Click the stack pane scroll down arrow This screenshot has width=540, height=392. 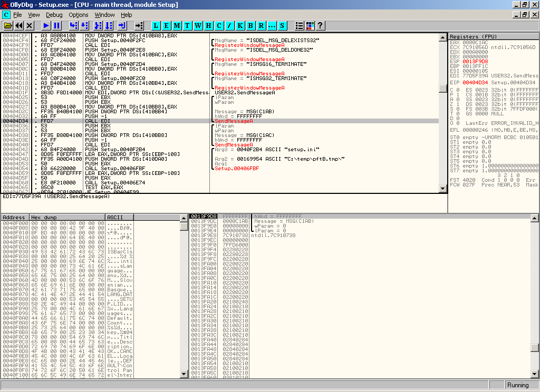point(535,374)
